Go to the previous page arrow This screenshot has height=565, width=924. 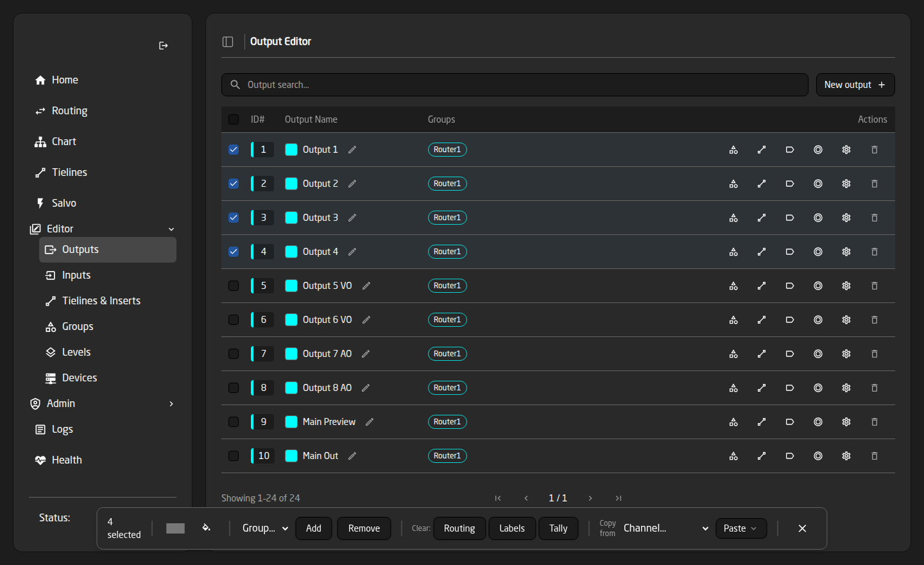526,498
